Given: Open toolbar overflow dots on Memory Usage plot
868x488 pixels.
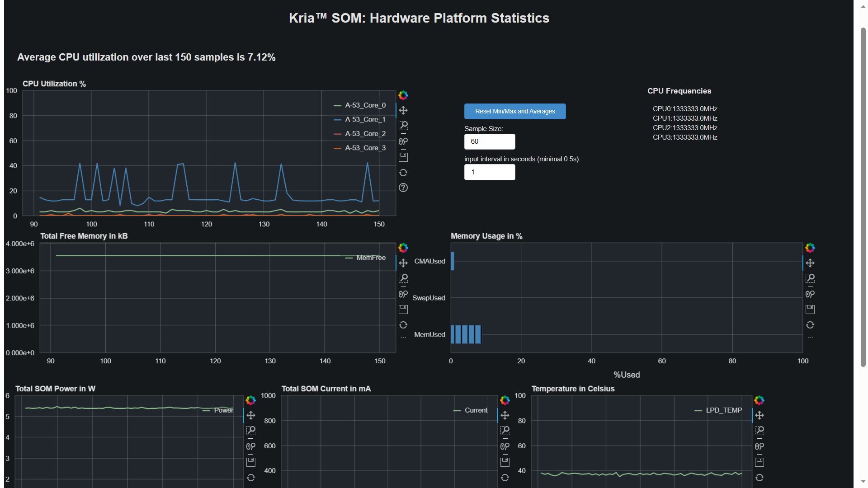Looking at the screenshot, I should coord(810,338).
